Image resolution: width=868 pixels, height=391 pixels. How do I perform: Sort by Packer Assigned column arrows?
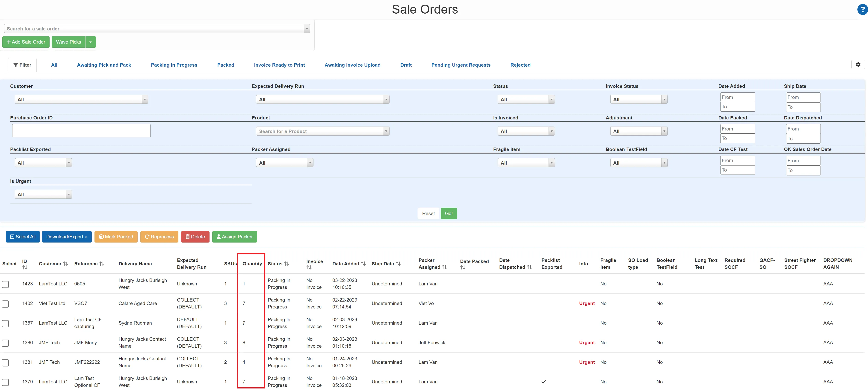pyautogui.click(x=444, y=267)
